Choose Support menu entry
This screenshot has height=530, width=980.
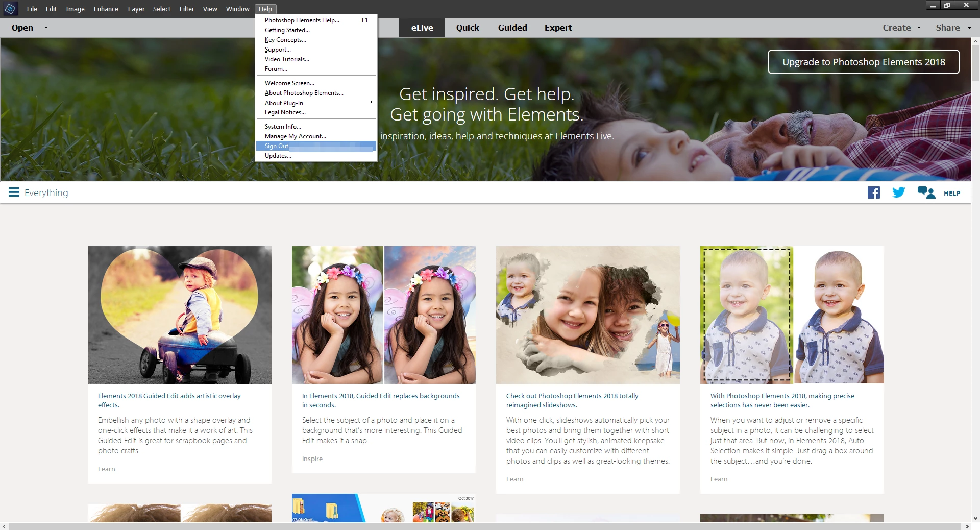click(x=316, y=50)
